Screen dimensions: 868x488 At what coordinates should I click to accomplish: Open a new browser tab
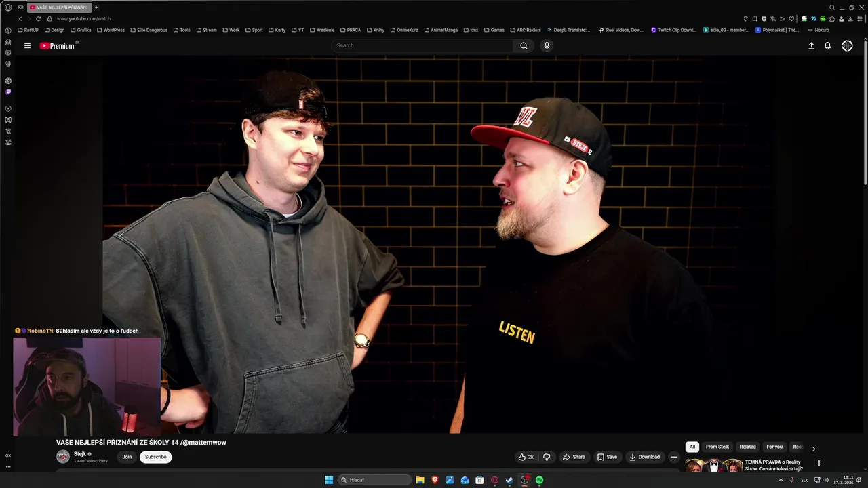tap(96, 7)
